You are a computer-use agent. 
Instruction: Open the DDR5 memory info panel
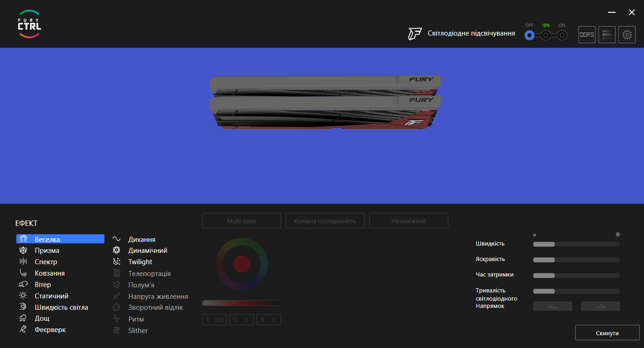(587, 35)
